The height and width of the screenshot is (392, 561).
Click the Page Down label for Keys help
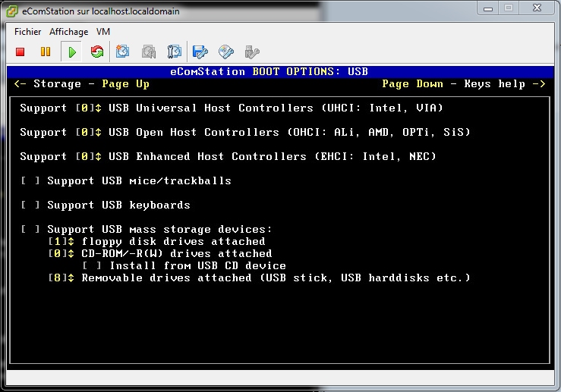point(412,84)
